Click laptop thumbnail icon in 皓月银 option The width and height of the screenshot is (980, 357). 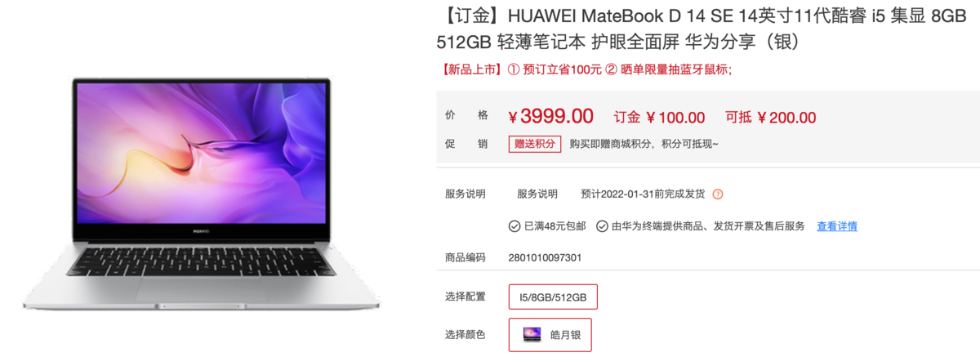pyautogui.click(x=532, y=334)
